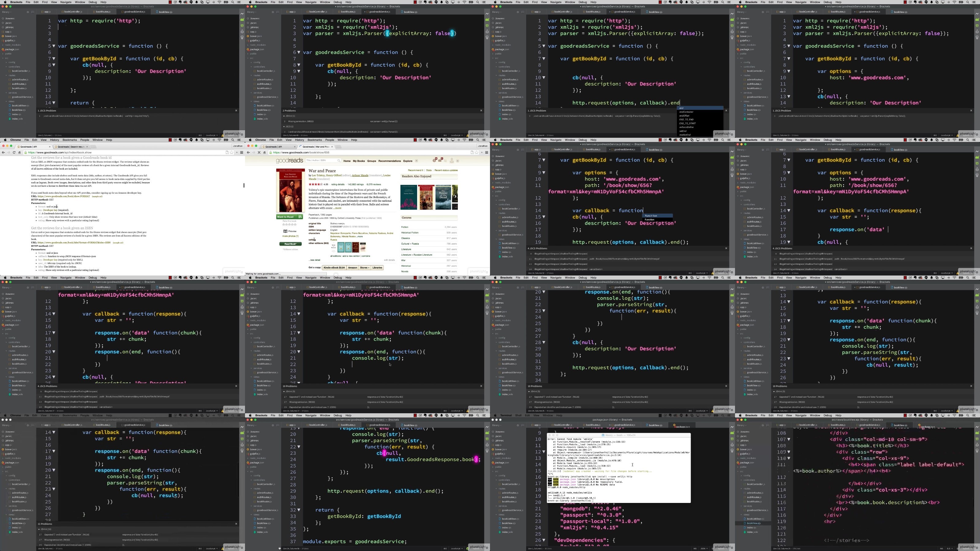Image resolution: width=980 pixels, height=551 pixels.
Task: Open the shelf dropdown beside Want to Read
Action: [x=300, y=217]
